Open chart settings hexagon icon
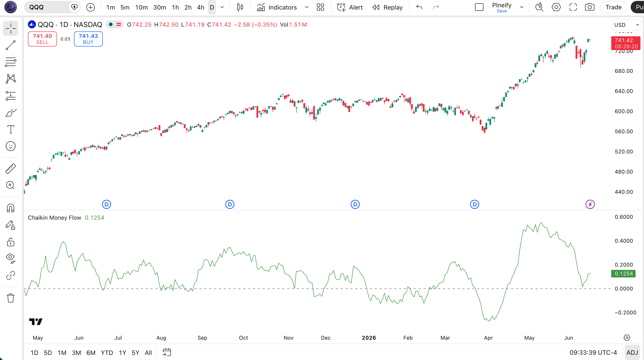 556,7
